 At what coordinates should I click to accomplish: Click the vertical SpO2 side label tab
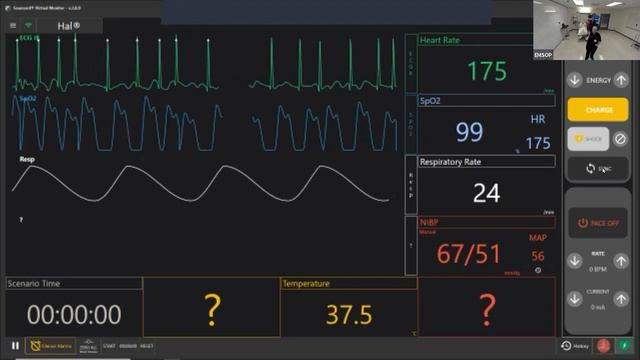click(x=411, y=124)
